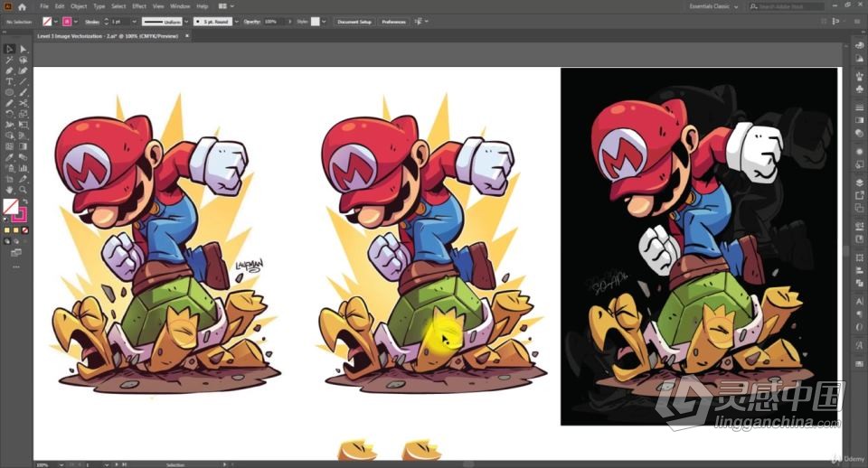Viewport: 868px width, 468px height.
Task: Open Edit Toolbar (three dots)
Action: (16, 267)
